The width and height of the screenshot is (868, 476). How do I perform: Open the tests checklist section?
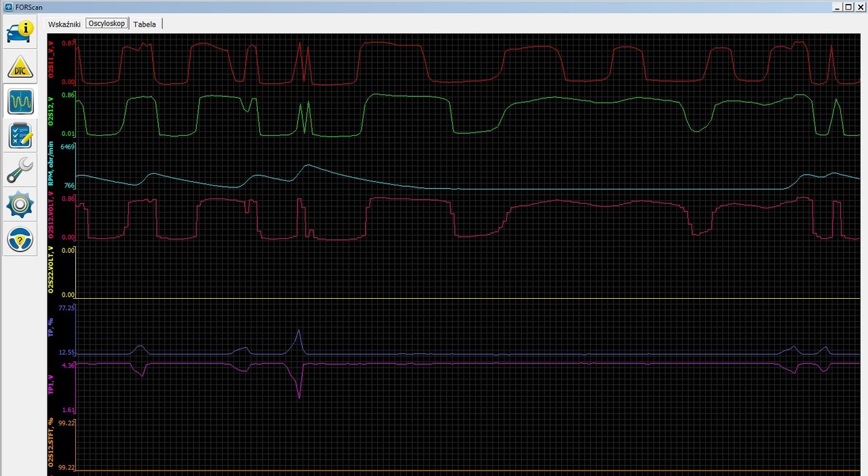[x=20, y=136]
